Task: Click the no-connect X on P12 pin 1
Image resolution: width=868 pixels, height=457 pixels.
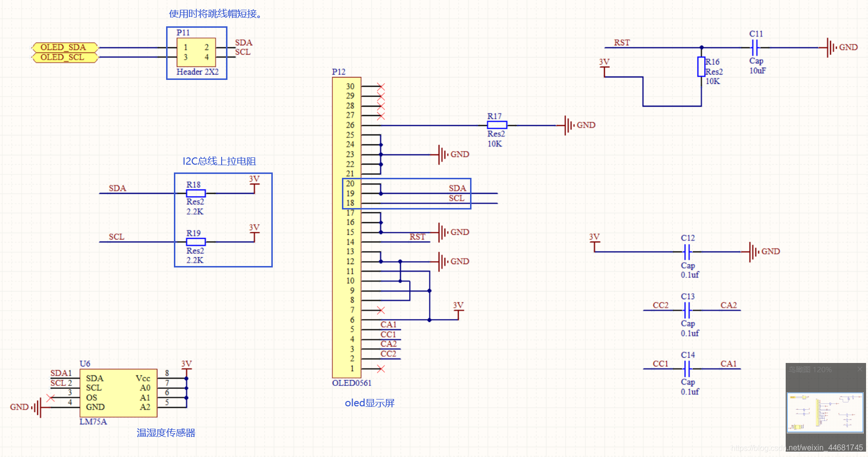Action: coord(381,369)
